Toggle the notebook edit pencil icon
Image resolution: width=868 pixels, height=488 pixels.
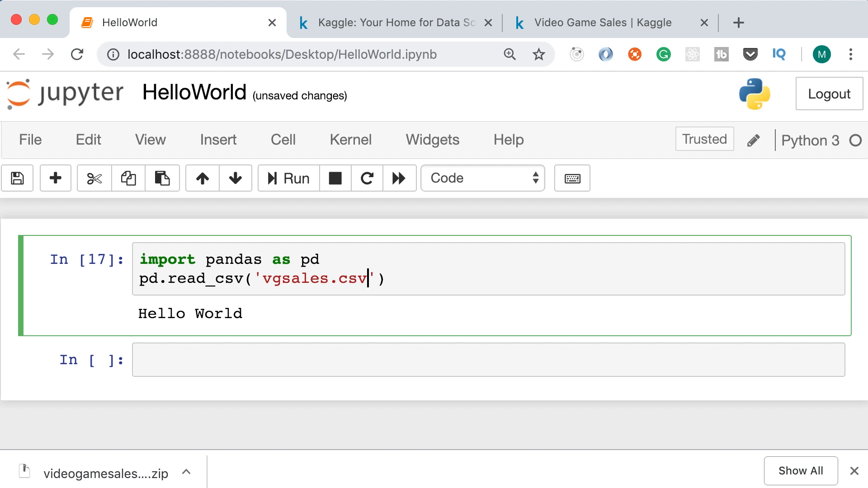pyautogui.click(x=753, y=140)
